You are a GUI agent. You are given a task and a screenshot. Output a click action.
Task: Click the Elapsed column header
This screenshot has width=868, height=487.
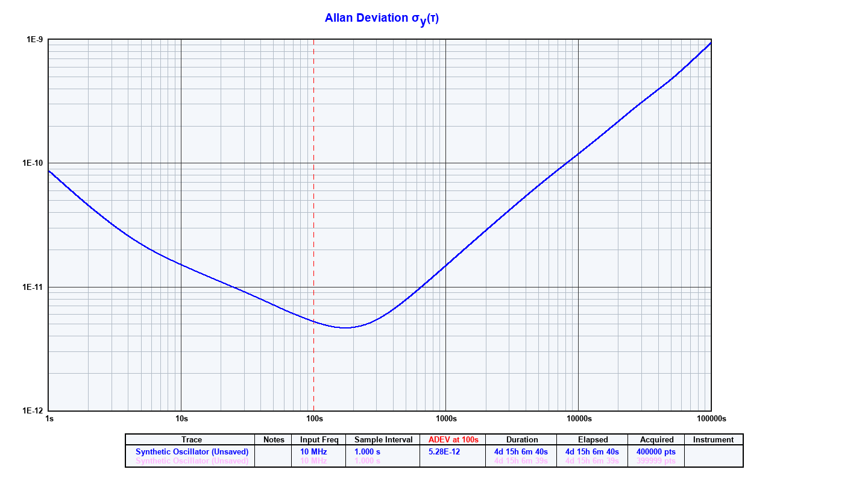[593, 440]
